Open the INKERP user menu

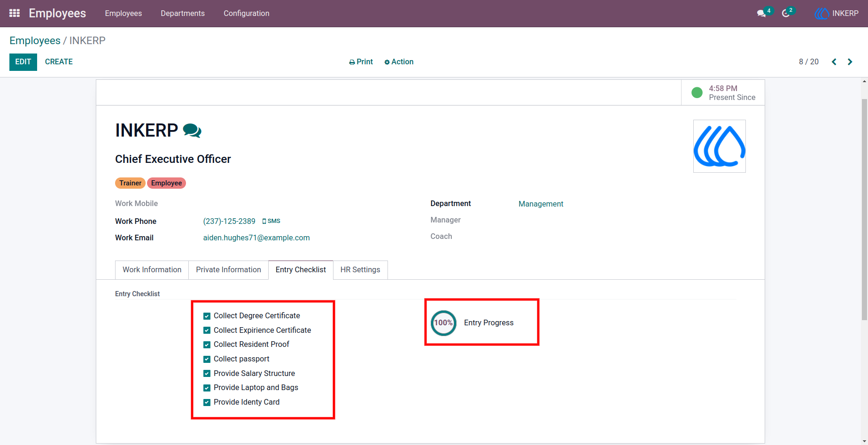pos(837,14)
